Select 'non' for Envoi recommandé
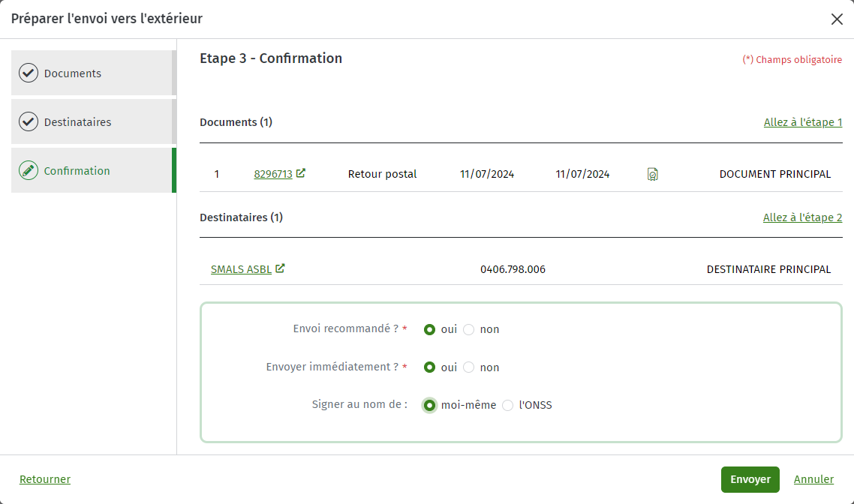 point(468,329)
